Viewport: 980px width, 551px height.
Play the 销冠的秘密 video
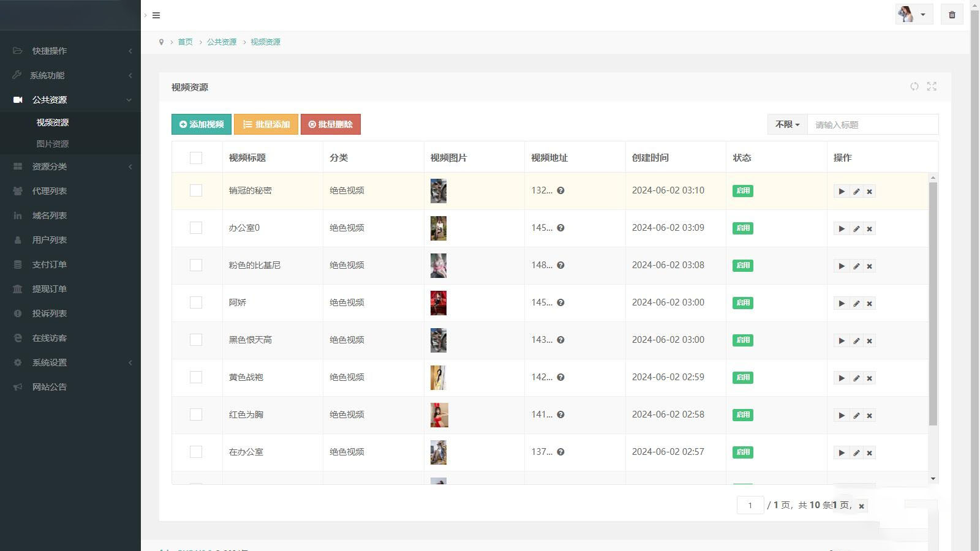842,192
